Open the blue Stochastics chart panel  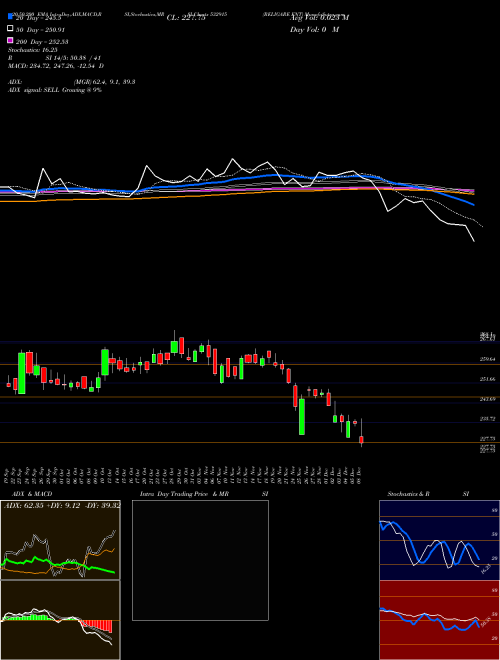[x=439, y=540]
